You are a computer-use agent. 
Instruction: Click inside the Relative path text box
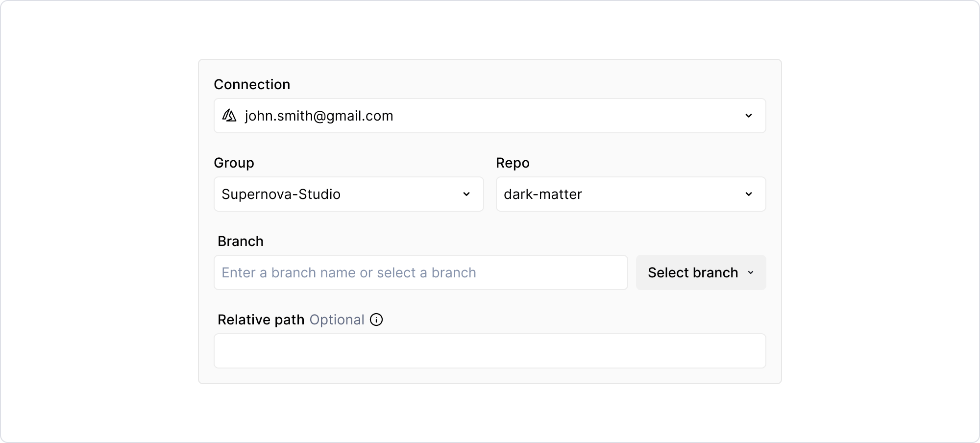click(x=490, y=351)
